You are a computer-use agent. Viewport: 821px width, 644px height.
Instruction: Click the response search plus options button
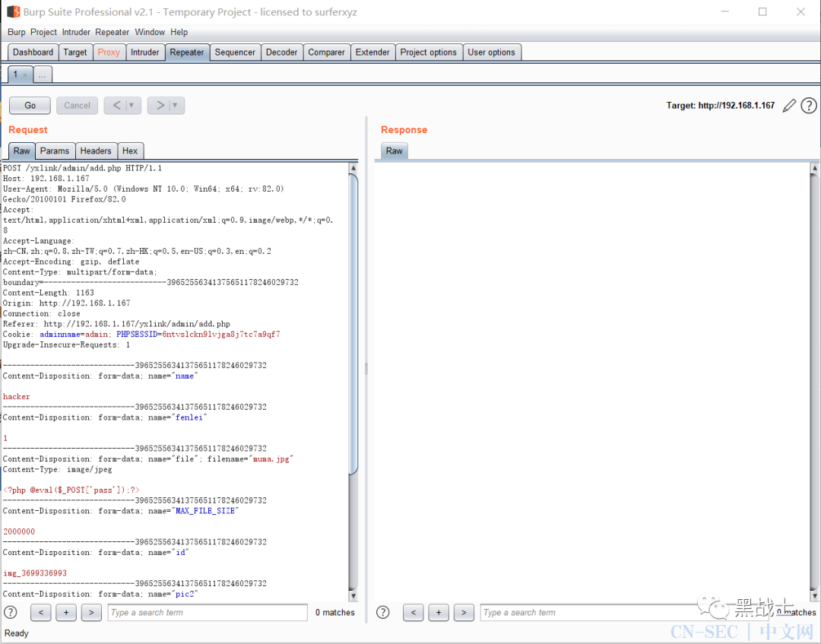tap(439, 612)
